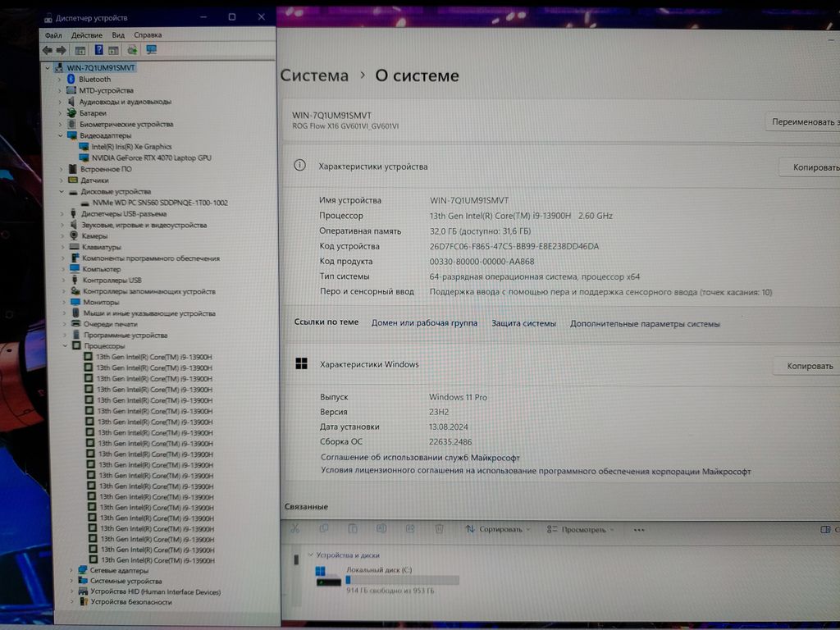
Task: Open the Защита системы link
Action: (x=523, y=323)
